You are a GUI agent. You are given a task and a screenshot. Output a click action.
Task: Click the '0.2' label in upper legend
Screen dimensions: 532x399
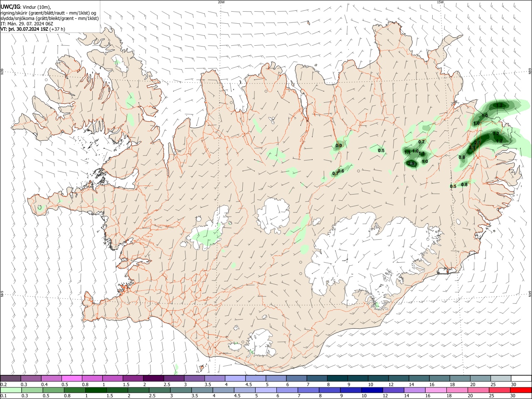click(x=4, y=384)
